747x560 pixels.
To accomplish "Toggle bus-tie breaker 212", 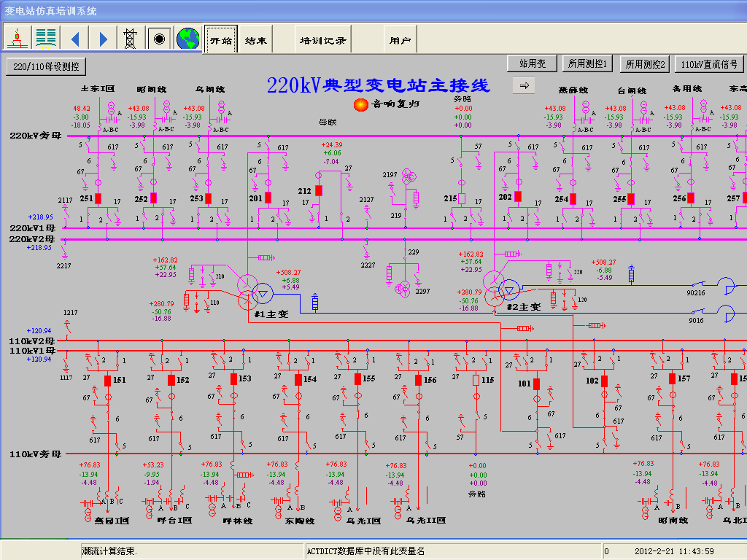I will click(318, 191).
